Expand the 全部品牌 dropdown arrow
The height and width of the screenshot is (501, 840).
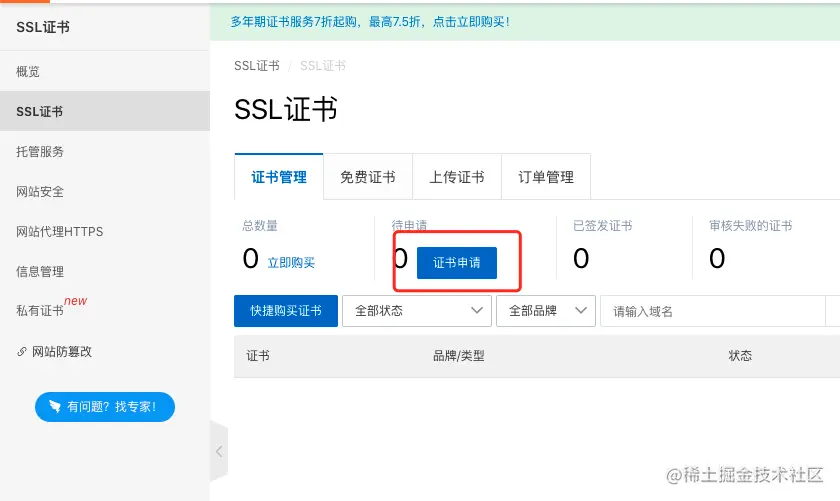(x=581, y=311)
